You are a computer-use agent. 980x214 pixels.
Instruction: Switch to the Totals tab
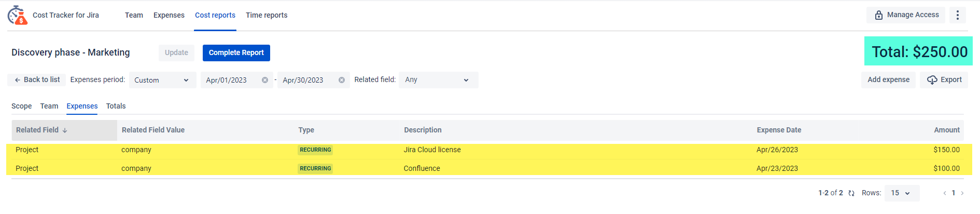click(x=116, y=106)
